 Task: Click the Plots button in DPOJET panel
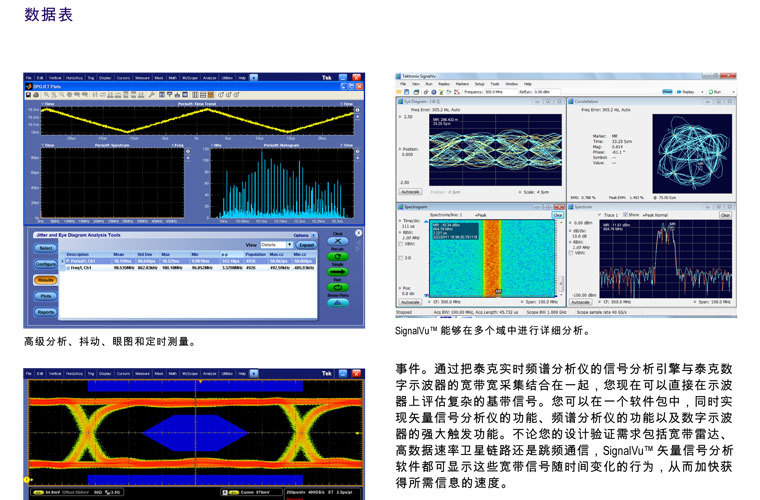tap(46, 296)
